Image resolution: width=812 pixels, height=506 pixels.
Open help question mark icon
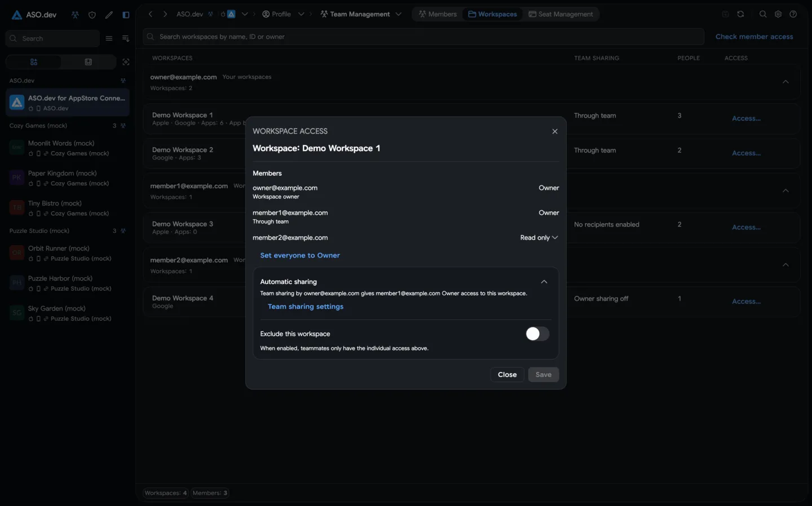[x=793, y=14]
